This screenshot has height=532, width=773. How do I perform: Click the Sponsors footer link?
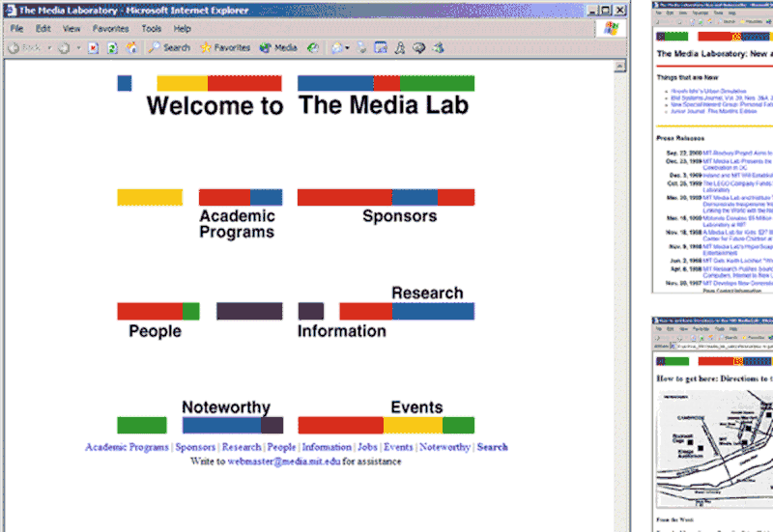tap(195, 447)
